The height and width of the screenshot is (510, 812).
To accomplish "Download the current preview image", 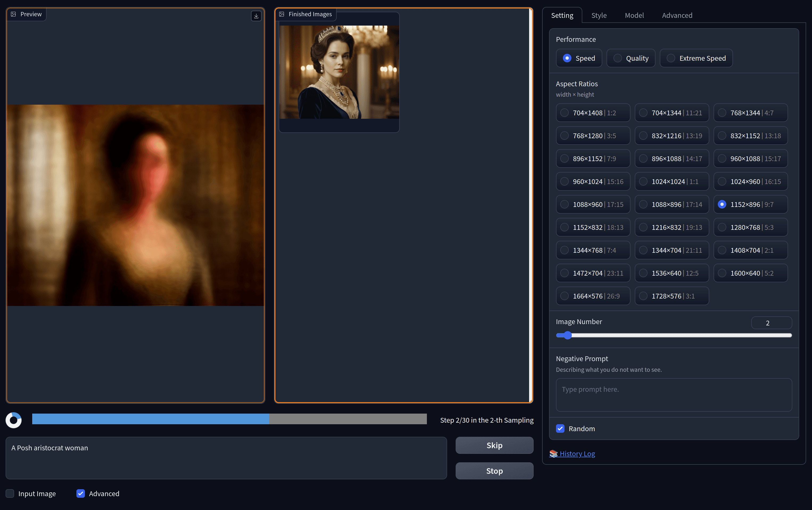I will click(x=256, y=16).
